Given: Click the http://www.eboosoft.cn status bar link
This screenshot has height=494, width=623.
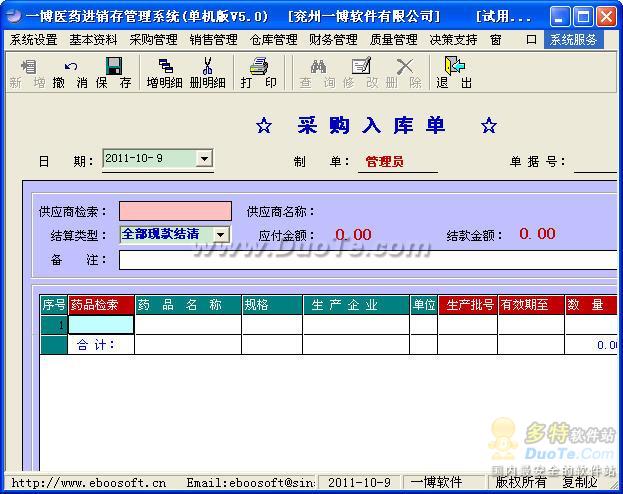Looking at the screenshot, I should tap(89, 483).
